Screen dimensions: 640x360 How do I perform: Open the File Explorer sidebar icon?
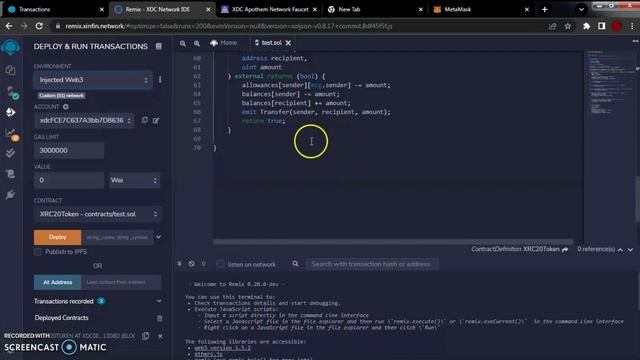point(11,70)
